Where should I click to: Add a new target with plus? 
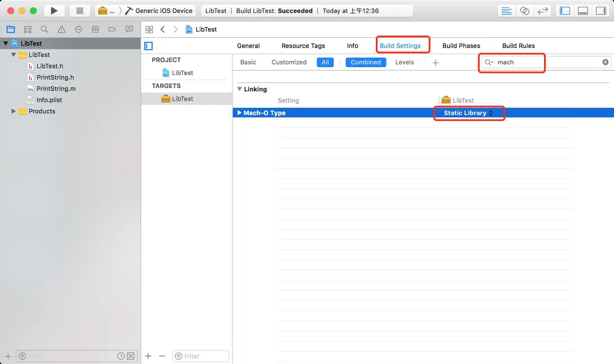pyautogui.click(x=148, y=356)
